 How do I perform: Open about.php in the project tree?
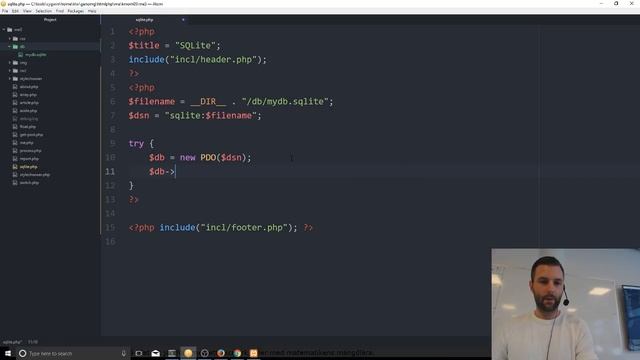(x=29, y=87)
